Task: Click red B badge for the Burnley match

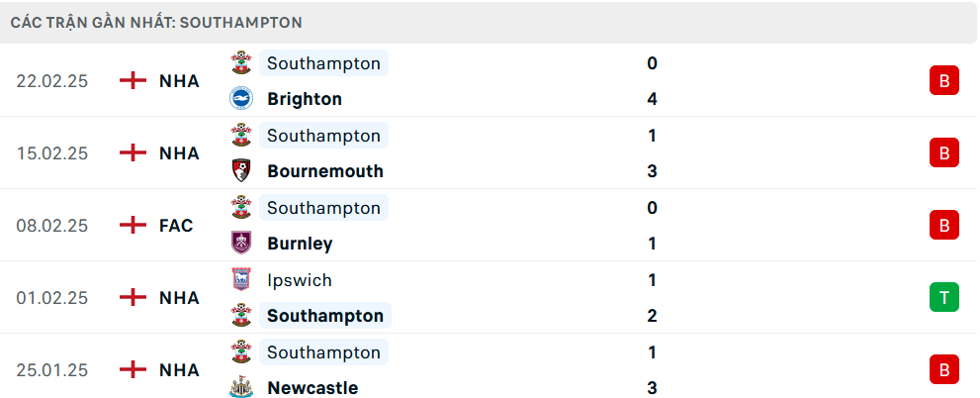Action: pyautogui.click(x=943, y=226)
